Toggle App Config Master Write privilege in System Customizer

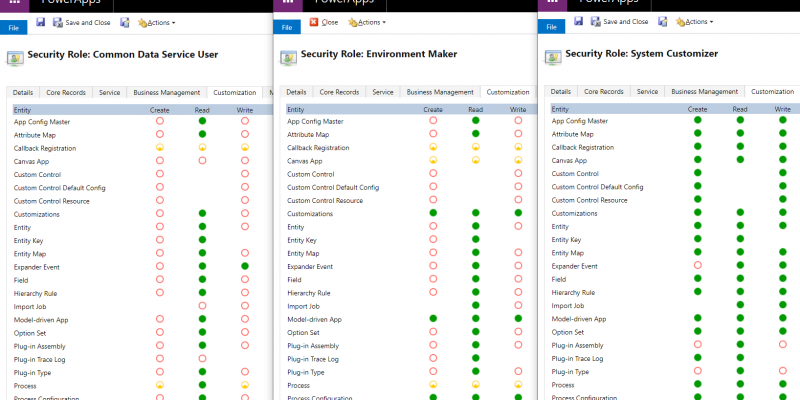click(783, 120)
